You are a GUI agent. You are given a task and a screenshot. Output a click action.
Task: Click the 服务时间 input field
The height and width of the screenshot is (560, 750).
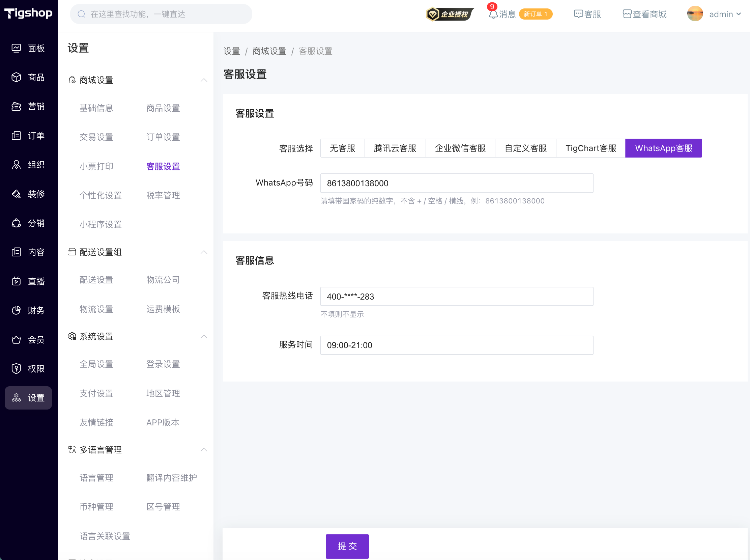click(457, 345)
